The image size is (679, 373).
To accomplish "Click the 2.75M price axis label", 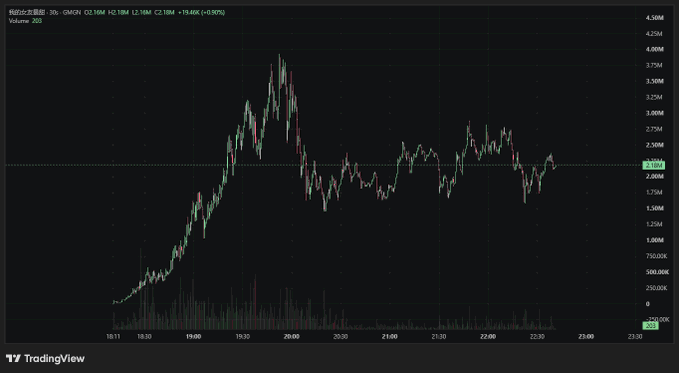I will [654, 129].
